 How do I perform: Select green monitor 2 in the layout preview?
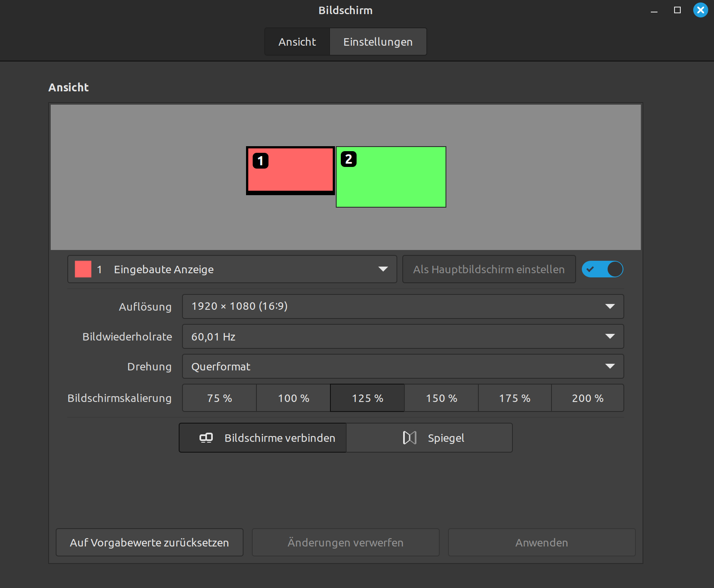(x=391, y=177)
